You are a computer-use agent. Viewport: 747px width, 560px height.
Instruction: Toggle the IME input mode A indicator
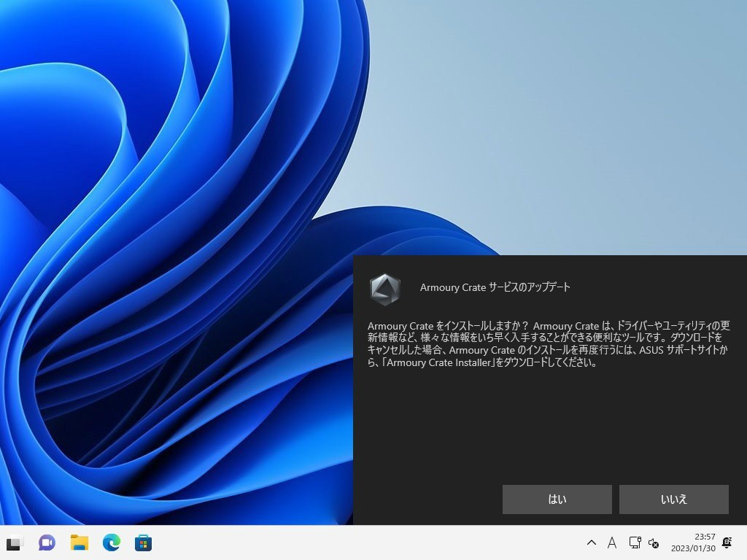[x=612, y=542]
